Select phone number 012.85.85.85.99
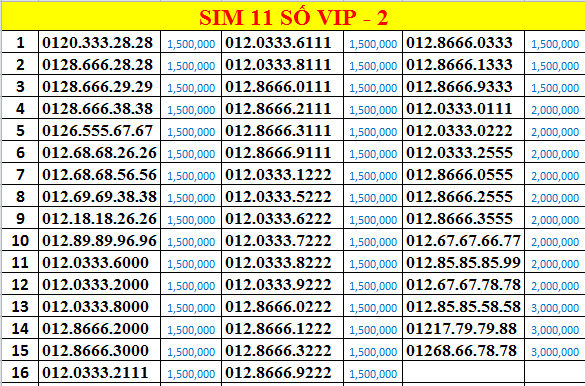This screenshot has height=386, width=585. point(463,263)
